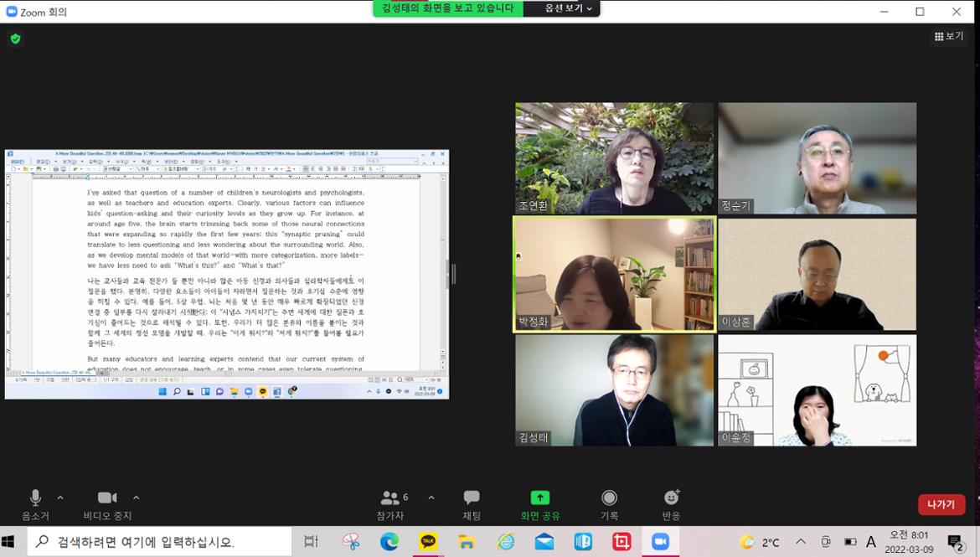Screen dimensions: 980x557
Task: Select 박정화's video thumbnail
Action: [x=614, y=275]
